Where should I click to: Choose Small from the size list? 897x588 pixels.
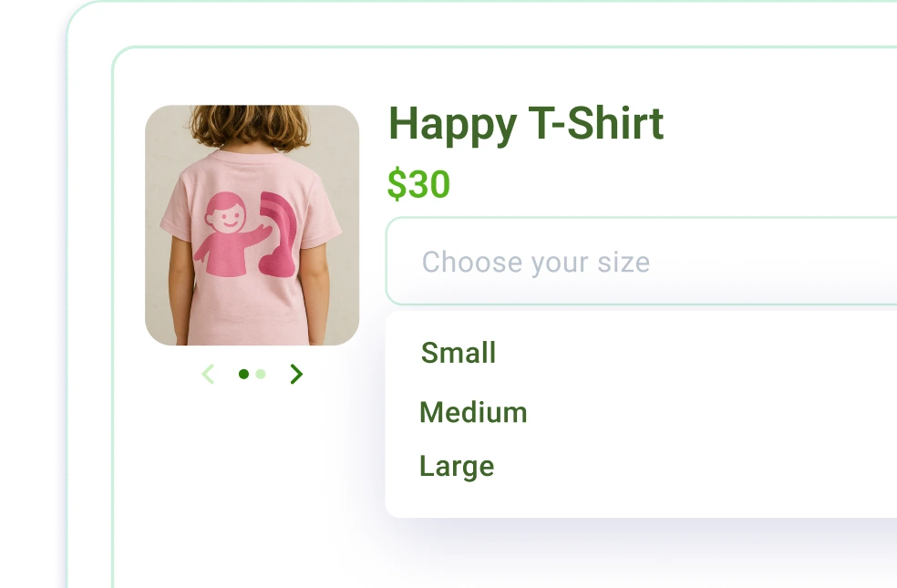point(459,353)
